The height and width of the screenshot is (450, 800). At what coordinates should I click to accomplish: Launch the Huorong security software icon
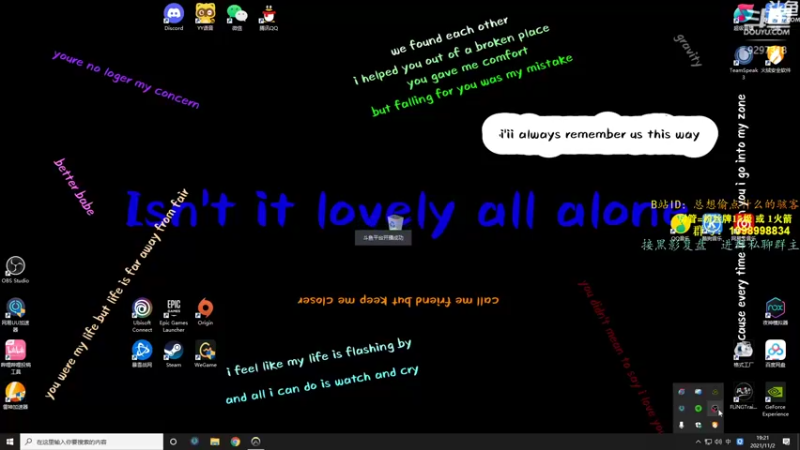coord(775,59)
